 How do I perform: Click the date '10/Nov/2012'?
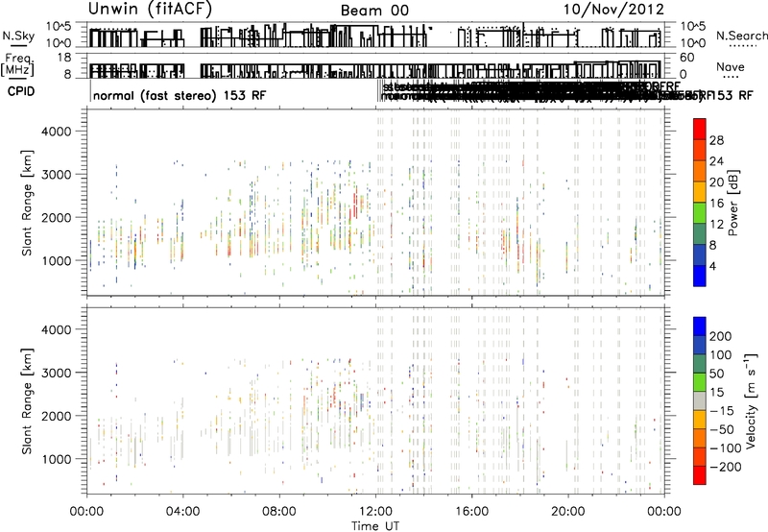[613, 10]
